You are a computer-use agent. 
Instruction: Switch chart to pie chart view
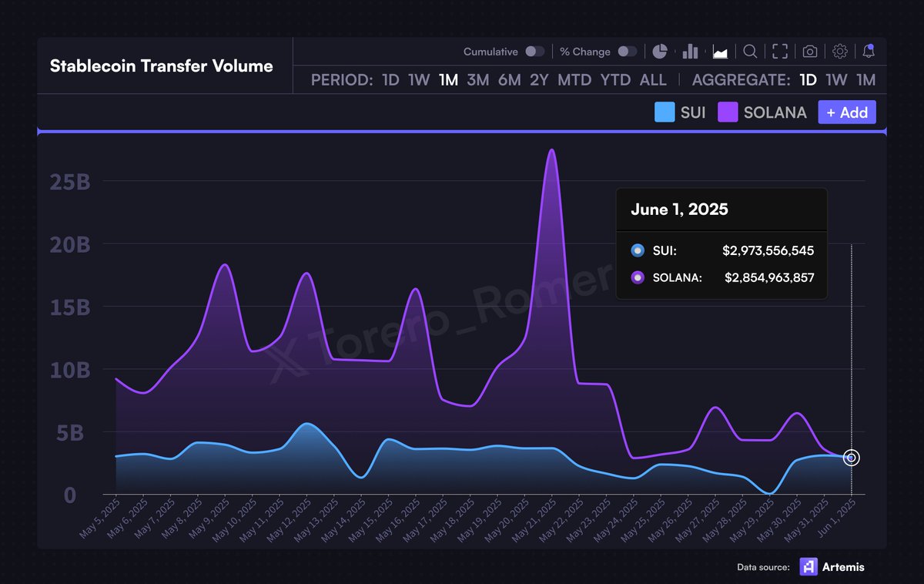coord(660,51)
